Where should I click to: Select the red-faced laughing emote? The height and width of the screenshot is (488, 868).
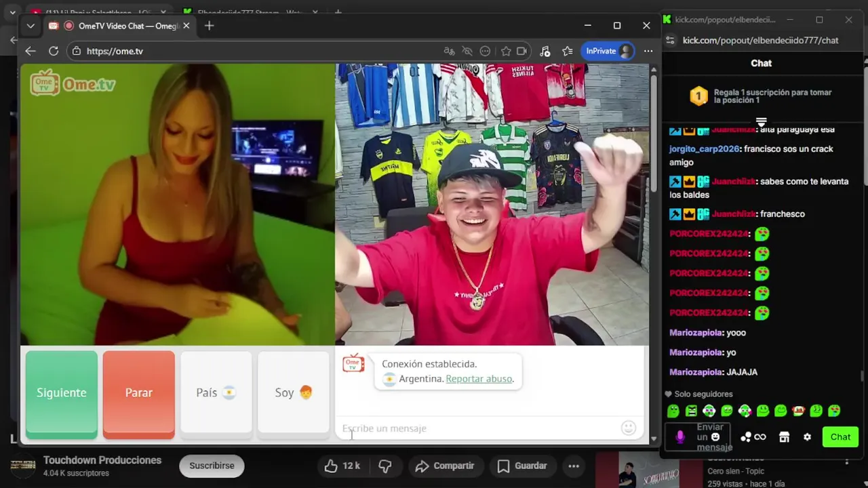(x=799, y=411)
